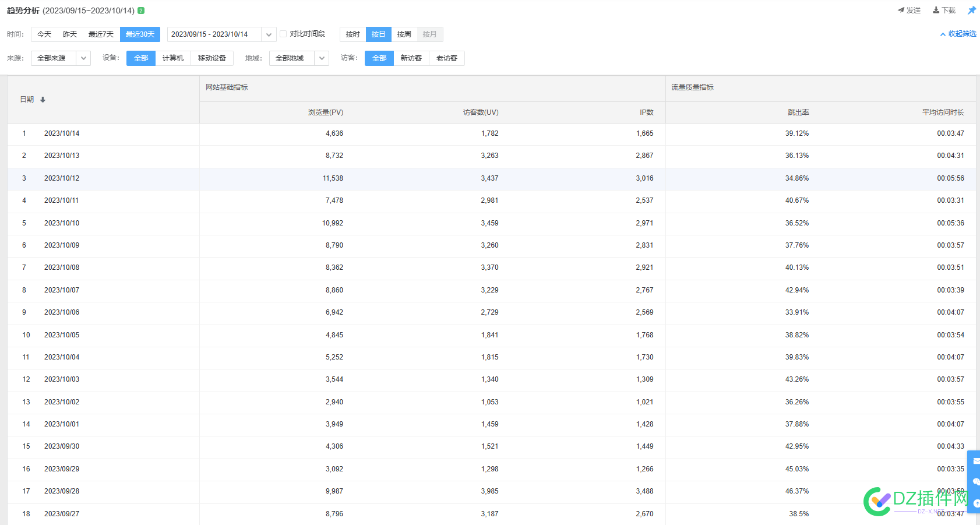This screenshot has width=980, height=525.
Task: Click the 下载 download icon button
Action: pyautogui.click(x=944, y=10)
